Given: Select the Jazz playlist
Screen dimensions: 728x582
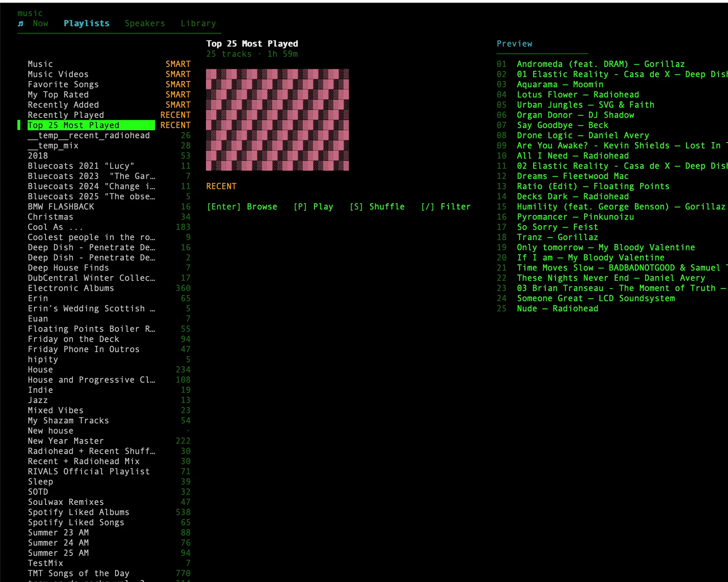Looking at the screenshot, I should tap(109, 400).
